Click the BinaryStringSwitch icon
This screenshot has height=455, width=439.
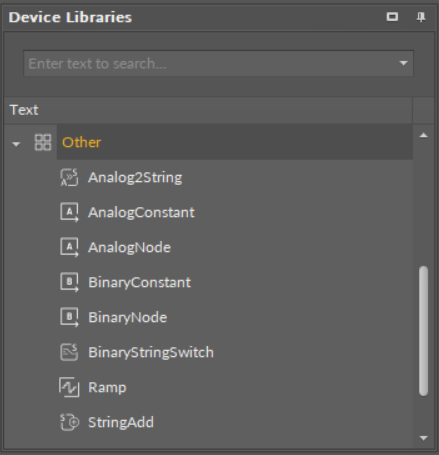[69, 352]
